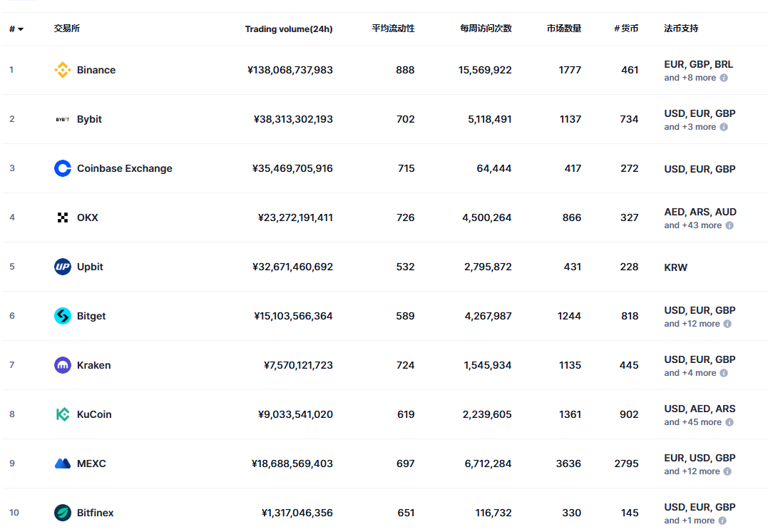Select Coinbase fiat USD, EUR, GBP
This screenshot has width=768, height=532.
(700, 169)
